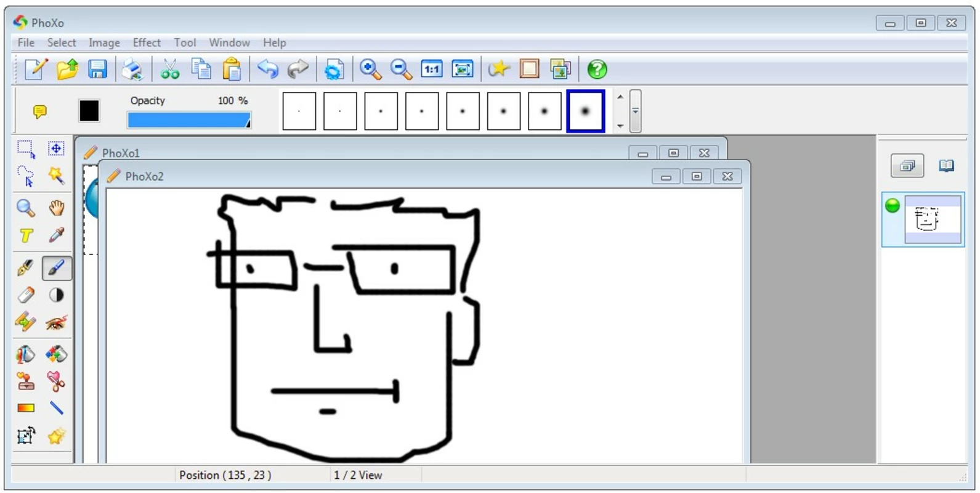
Task: Open the Help menu
Action: point(274,43)
